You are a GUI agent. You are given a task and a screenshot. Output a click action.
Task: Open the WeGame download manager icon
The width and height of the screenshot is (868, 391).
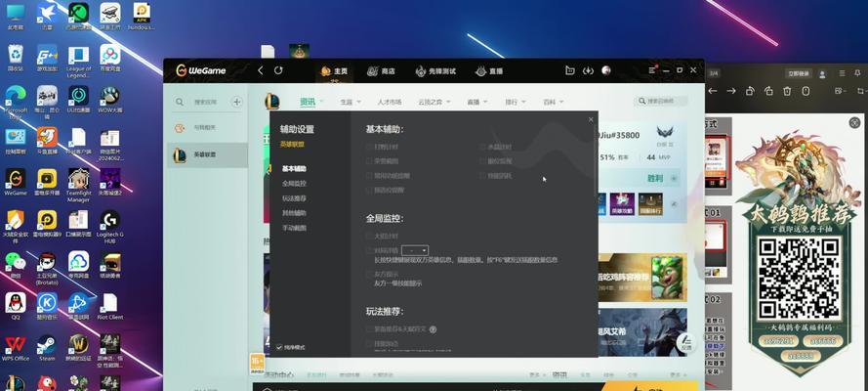588,71
